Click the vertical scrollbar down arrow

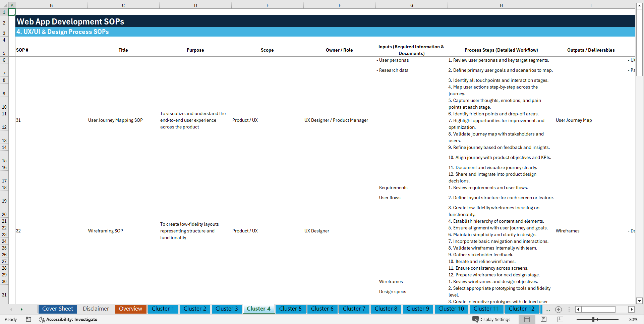click(640, 301)
